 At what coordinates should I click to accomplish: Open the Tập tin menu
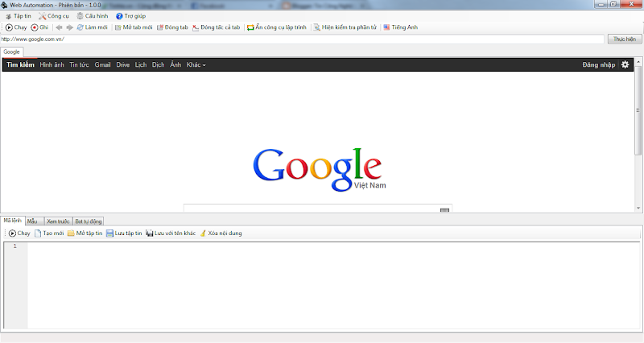(18, 16)
